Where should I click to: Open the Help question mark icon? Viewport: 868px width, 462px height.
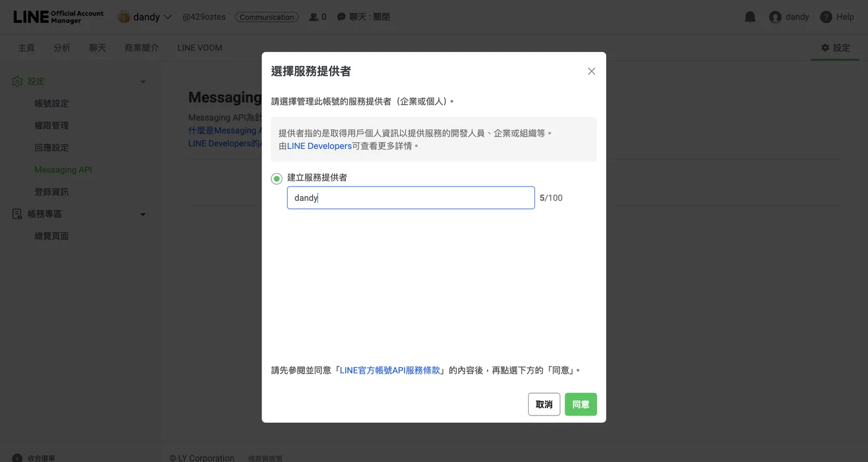pos(826,17)
